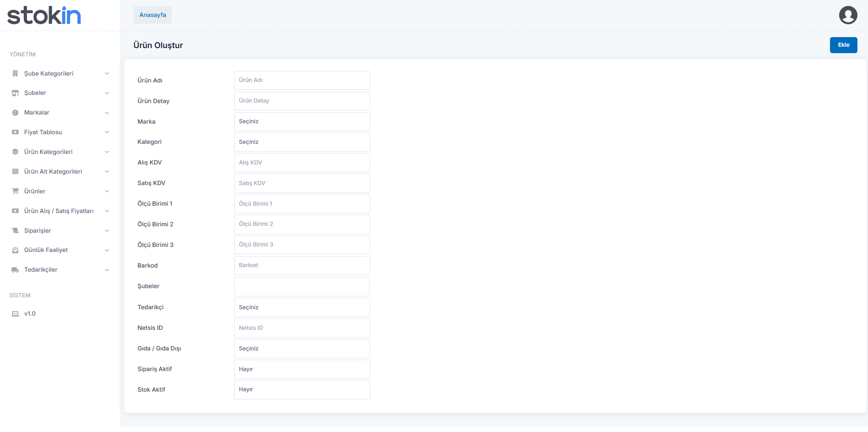Expand the Fiyat Tablosu menu chevron
This screenshot has height=432, width=868.
click(107, 132)
